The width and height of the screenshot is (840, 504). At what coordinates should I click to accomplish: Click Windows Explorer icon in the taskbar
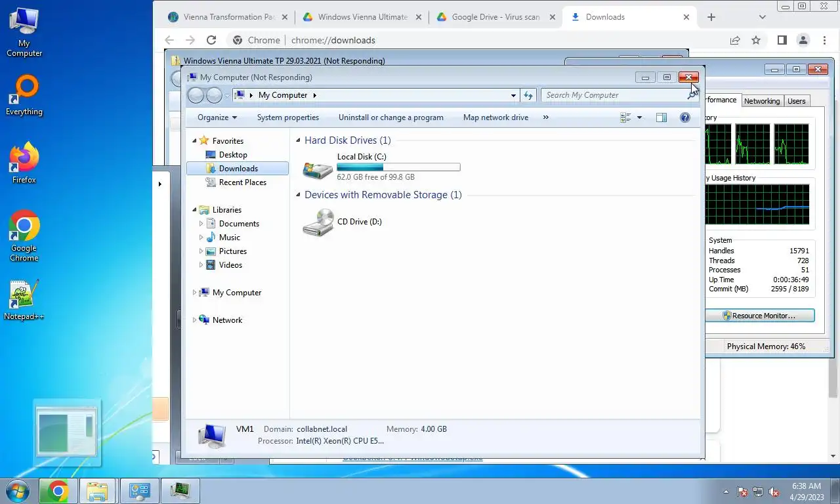click(x=97, y=491)
